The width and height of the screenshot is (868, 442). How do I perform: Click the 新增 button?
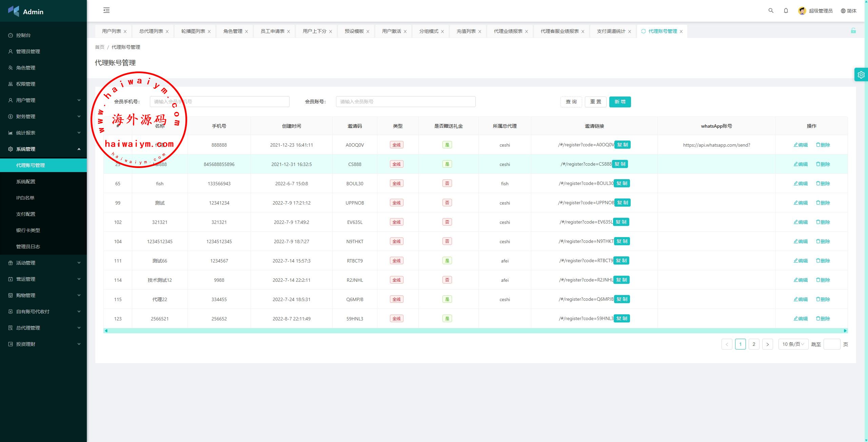[620, 102]
